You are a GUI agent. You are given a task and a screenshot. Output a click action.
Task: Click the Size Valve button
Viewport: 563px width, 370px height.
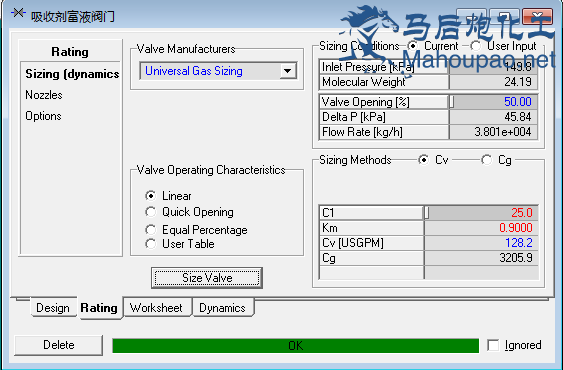point(207,278)
